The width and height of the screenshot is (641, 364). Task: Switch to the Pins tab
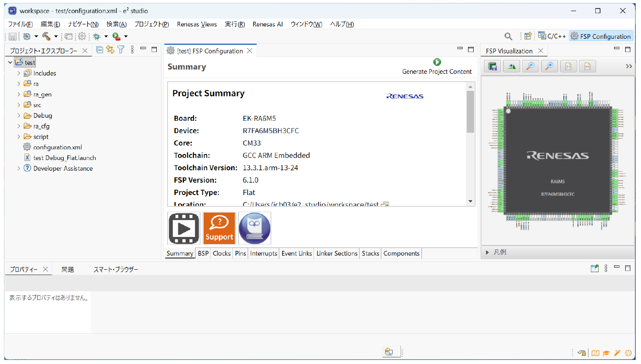coord(240,253)
